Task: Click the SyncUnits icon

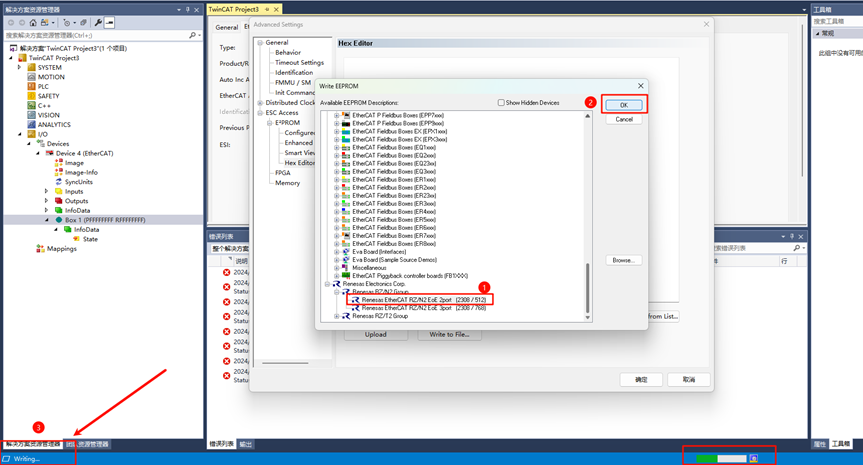Action: pos(59,182)
